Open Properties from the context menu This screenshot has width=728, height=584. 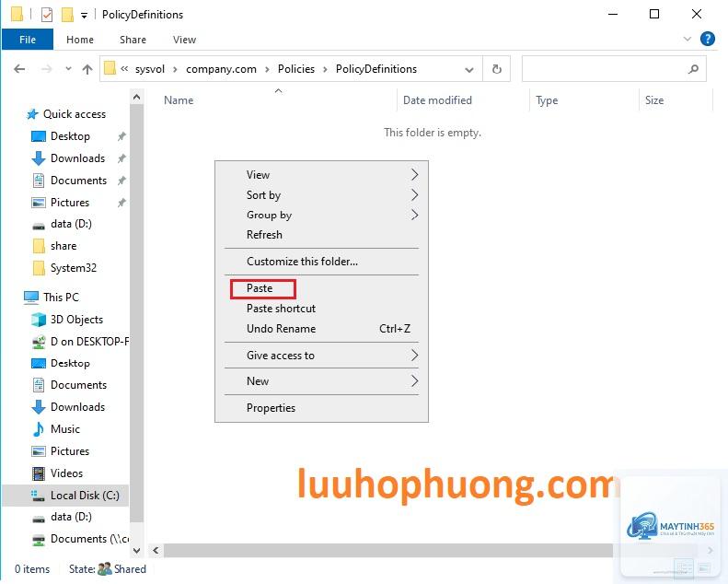(321, 408)
